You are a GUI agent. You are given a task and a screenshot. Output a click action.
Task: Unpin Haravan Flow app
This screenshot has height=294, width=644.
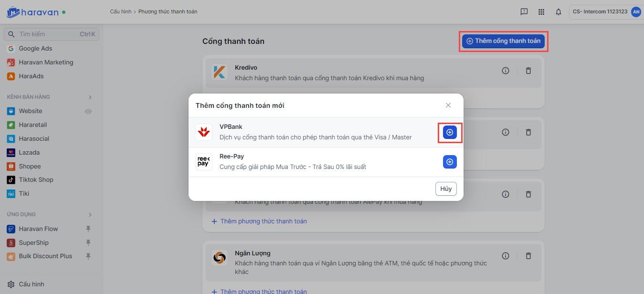pyautogui.click(x=88, y=229)
